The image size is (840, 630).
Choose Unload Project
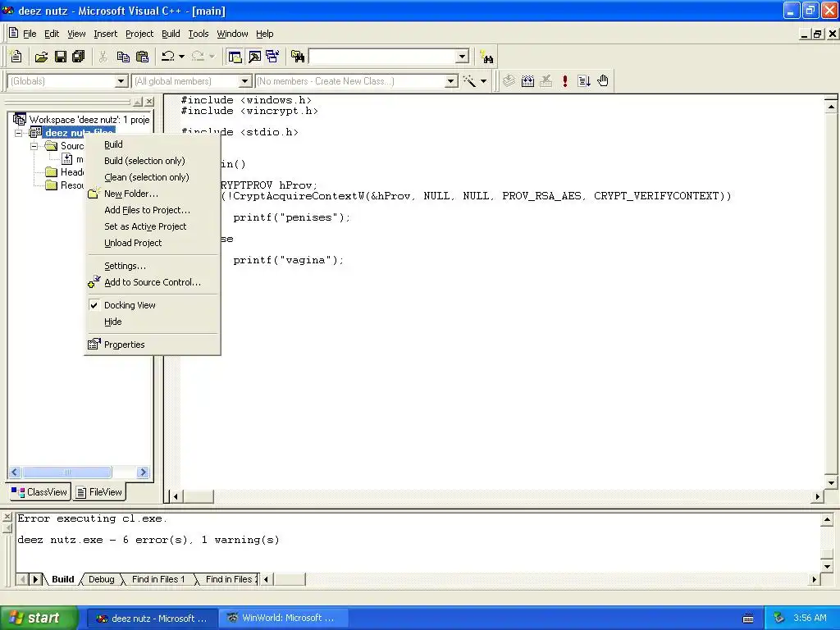(153, 243)
